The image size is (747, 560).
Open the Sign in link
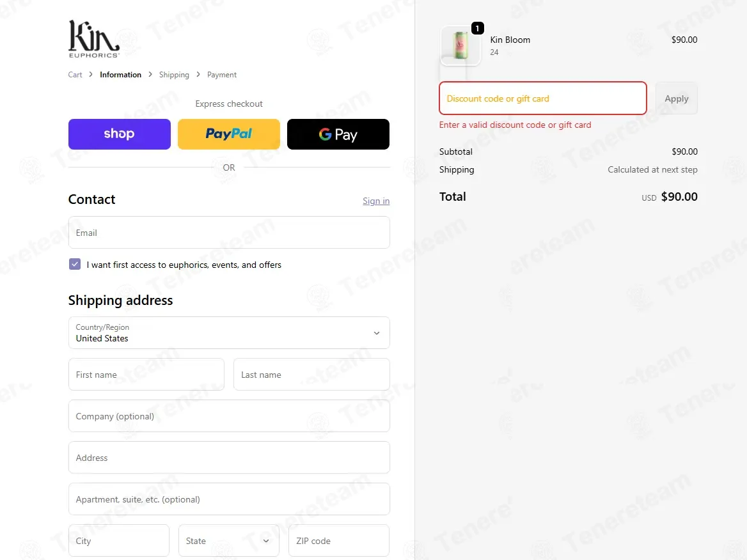(376, 201)
